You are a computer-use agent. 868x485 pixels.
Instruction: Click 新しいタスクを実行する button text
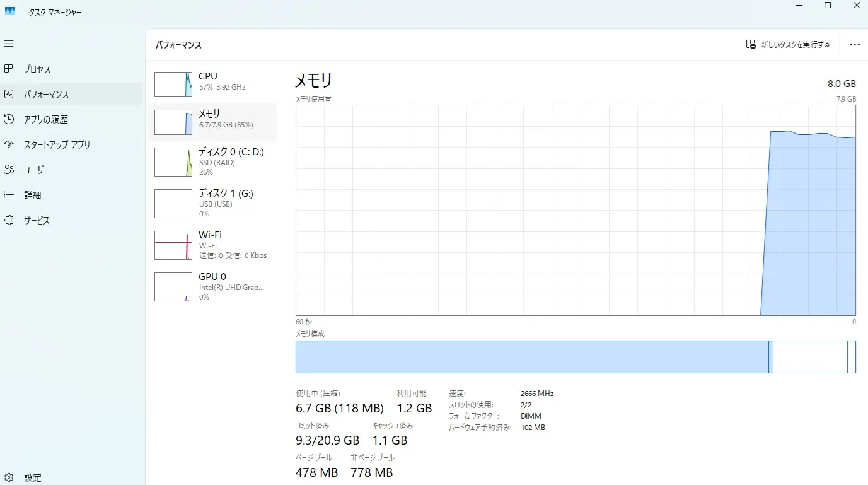tap(796, 45)
